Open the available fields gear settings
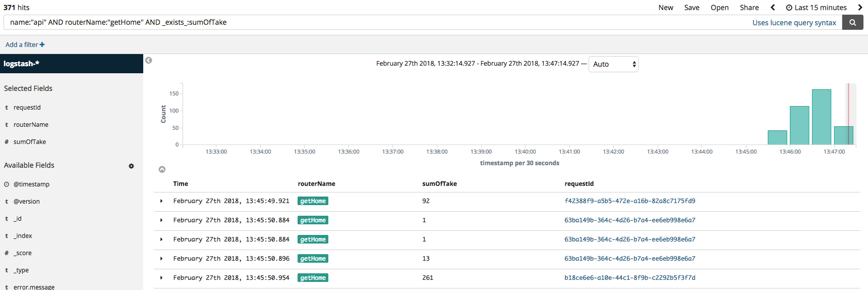The width and height of the screenshot is (868, 290). pos(131,166)
